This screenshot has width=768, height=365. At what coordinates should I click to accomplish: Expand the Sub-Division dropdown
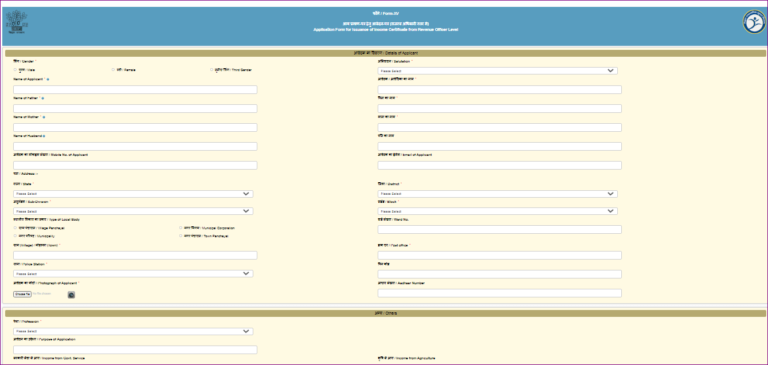point(133,211)
